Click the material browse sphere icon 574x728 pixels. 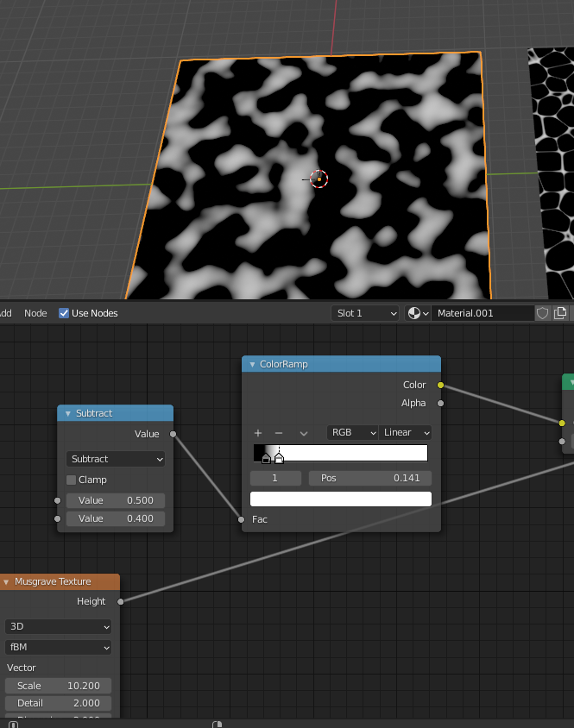tap(418, 313)
